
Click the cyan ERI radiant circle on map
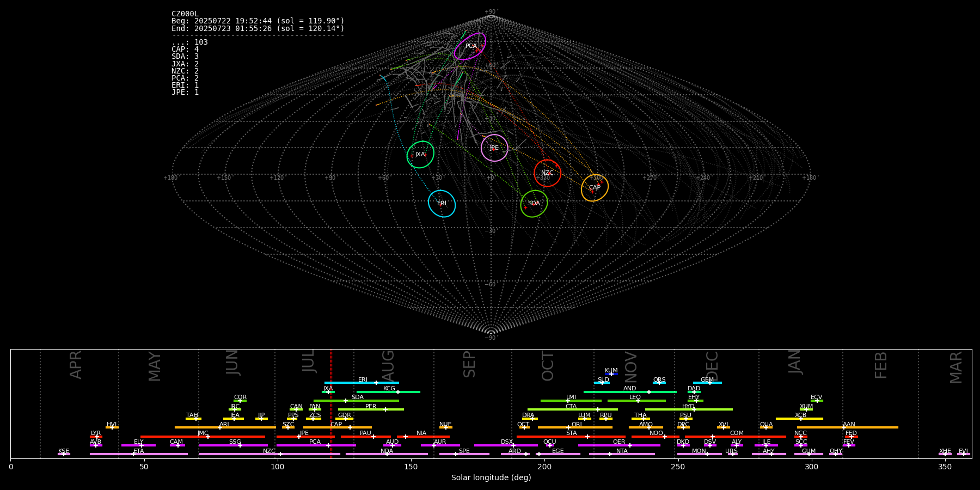point(442,204)
